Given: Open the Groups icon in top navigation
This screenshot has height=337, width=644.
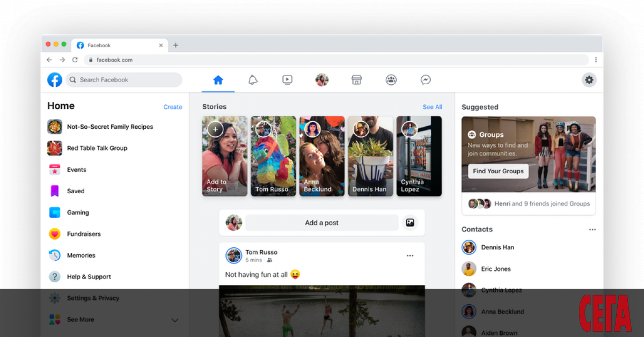Looking at the screenshot, I should pos(391,80).
